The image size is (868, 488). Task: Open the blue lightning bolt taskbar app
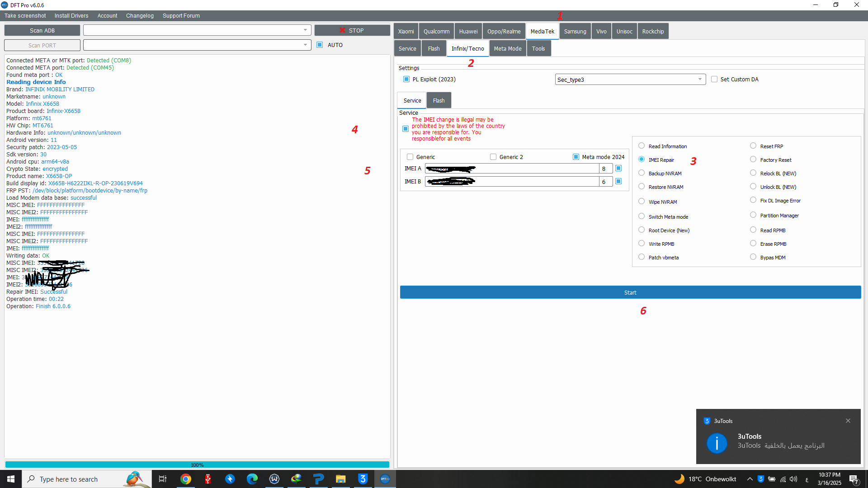pos(230,479)
